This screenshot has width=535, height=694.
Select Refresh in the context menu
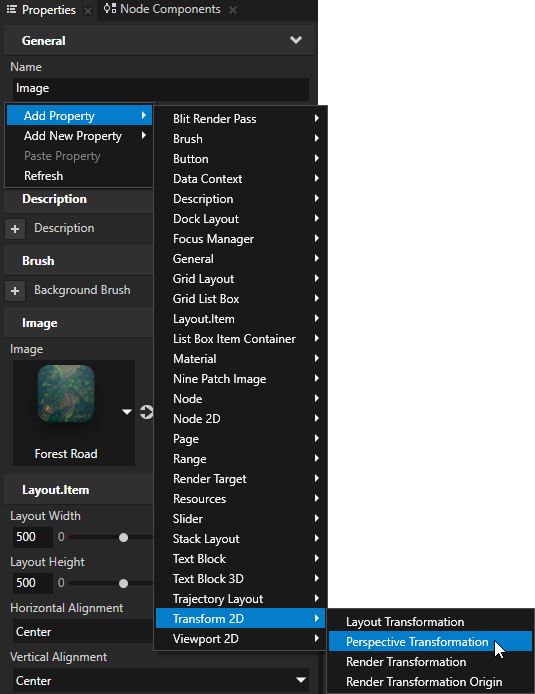[x=79, y=176]
